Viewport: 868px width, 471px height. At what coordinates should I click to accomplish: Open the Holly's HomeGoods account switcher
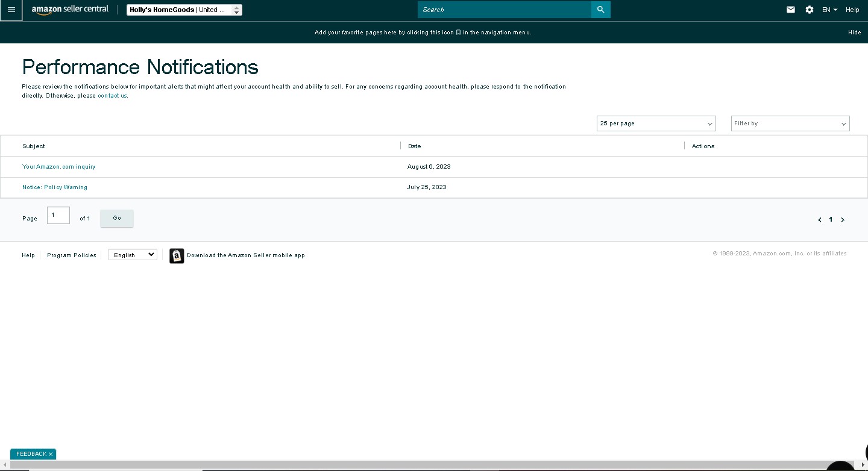[184, 10]
